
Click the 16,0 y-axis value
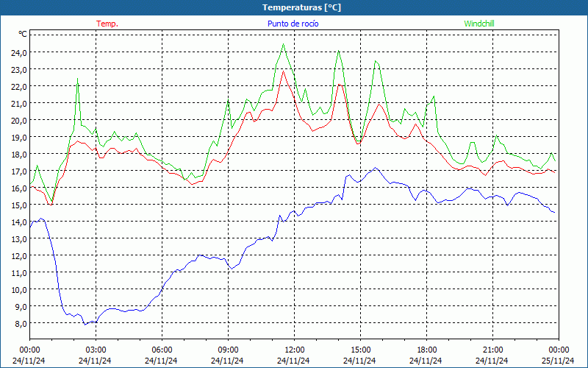pyautogui.click(x=19, y=188)
